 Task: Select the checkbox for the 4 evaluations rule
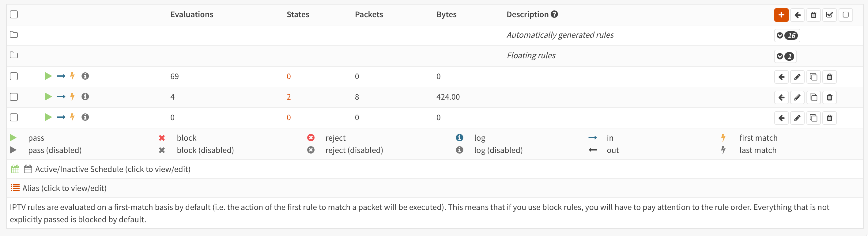click(14, 97)
